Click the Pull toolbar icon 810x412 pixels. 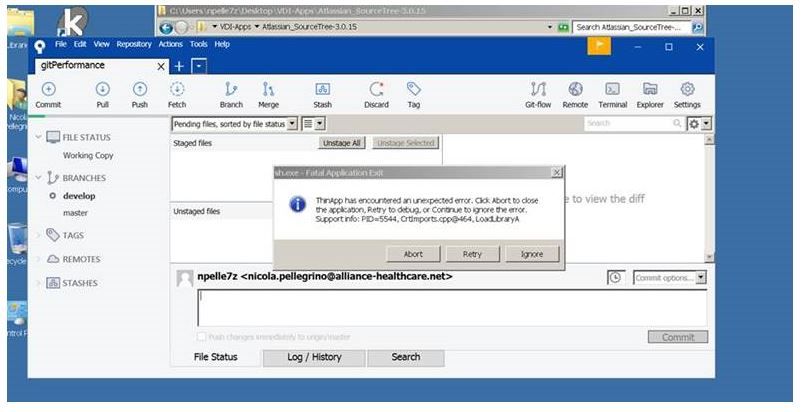[x=102, y=90]
